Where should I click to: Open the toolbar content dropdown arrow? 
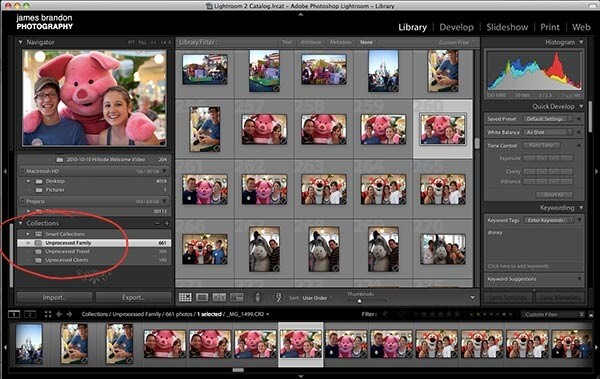point(473,297)
